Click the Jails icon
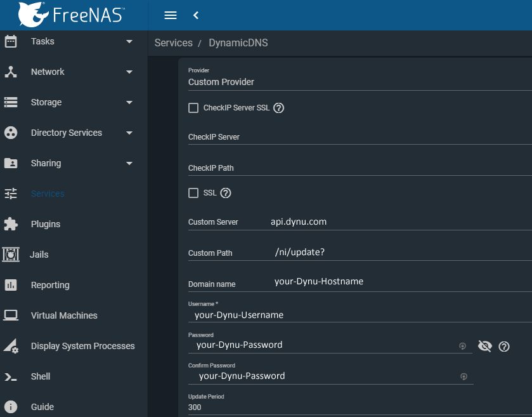Image resolution: width=532 pixels, height=417 pixels. pyautogui.click(x=11, y=255)
